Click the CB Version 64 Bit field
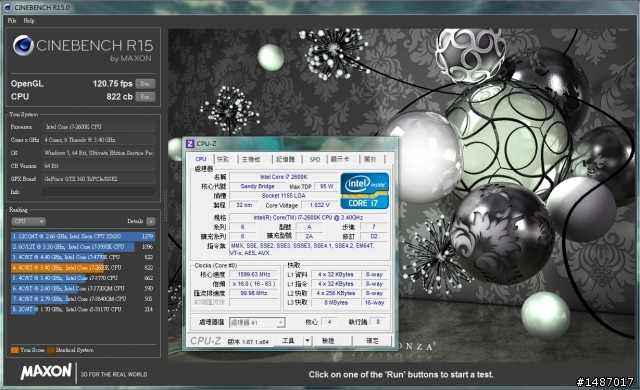Screen dimensions: 640x390 point(99,166)
